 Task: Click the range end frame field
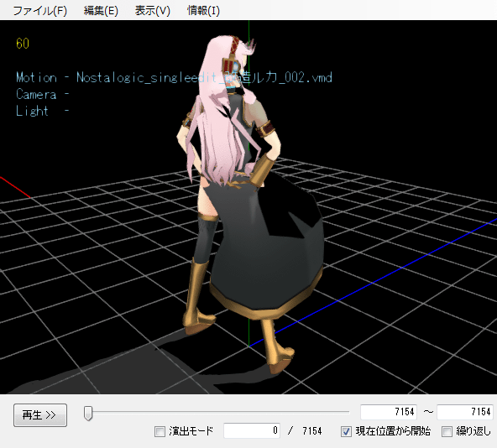tap(465, 412)
